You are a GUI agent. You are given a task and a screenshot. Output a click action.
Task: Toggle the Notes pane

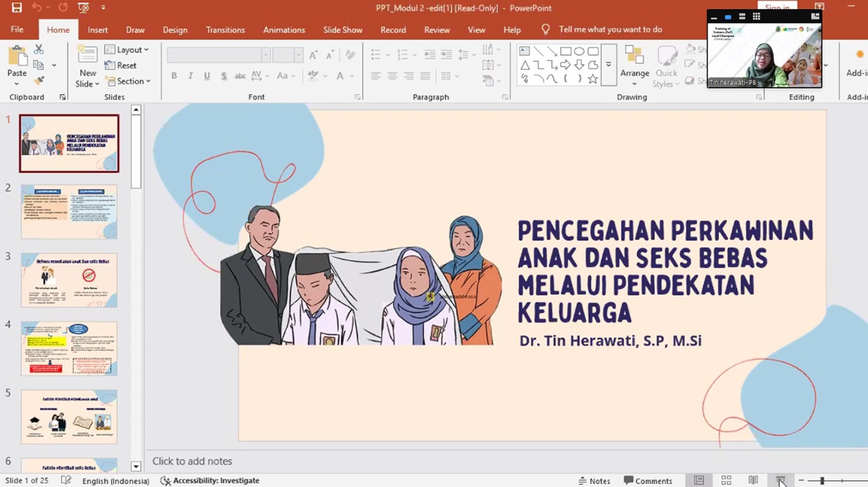point(594,481)
